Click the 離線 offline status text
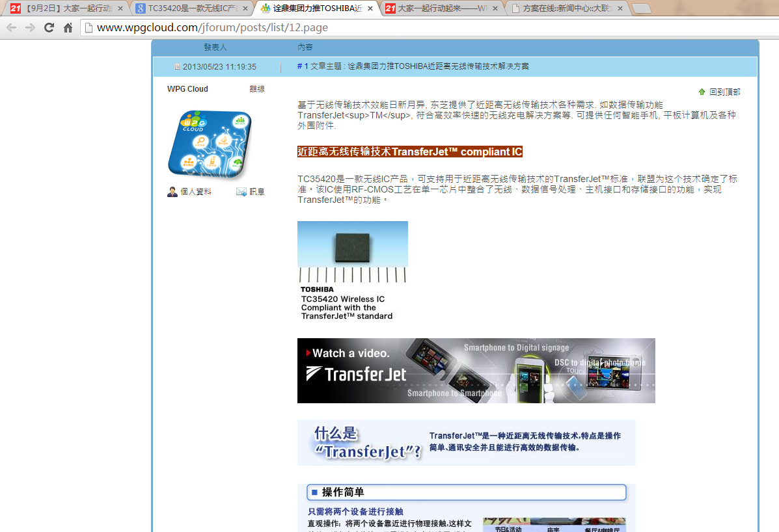779x532 pixels. coord(257,89)
